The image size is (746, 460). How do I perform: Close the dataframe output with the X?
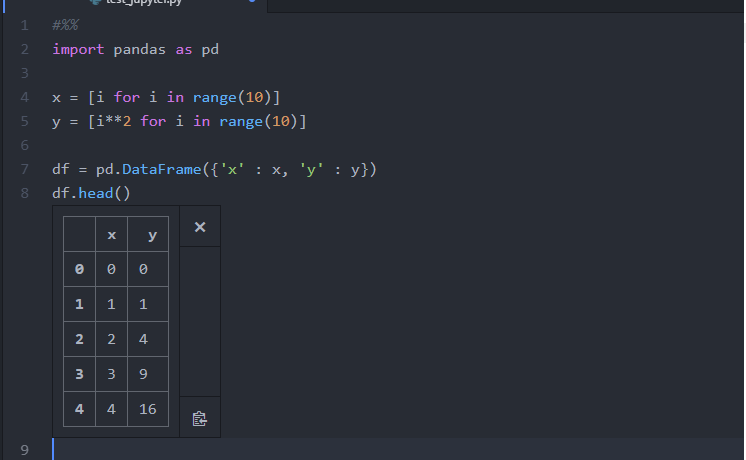pos(200,227)
